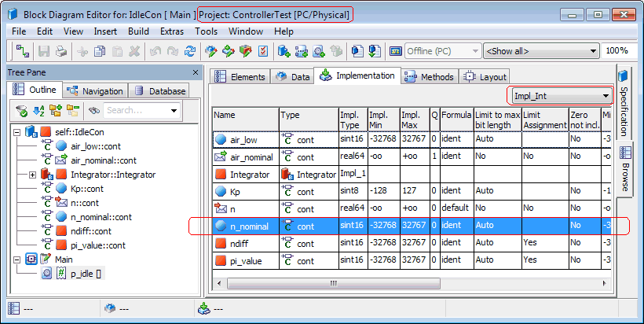The height and width of the screenshot is (324, 644).
Task: Click the Formula column header
Action: (457, 120)
